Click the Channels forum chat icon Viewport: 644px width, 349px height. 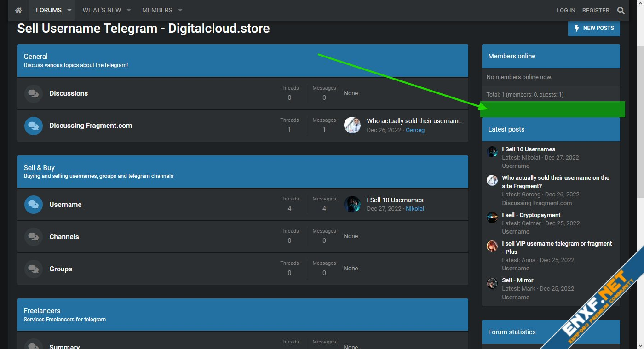pos(33,237)
